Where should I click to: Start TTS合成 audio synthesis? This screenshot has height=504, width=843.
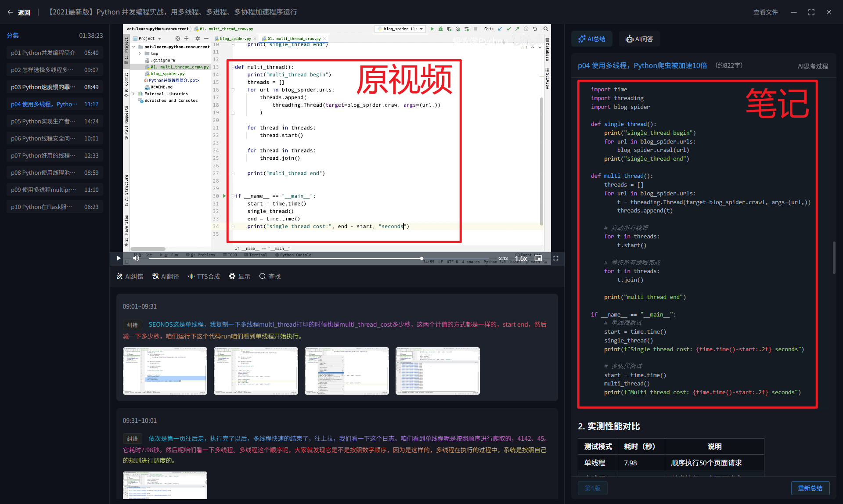204,276
